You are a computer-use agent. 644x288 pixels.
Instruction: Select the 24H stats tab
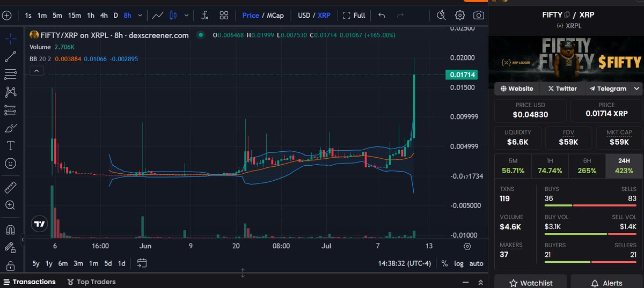624,166
